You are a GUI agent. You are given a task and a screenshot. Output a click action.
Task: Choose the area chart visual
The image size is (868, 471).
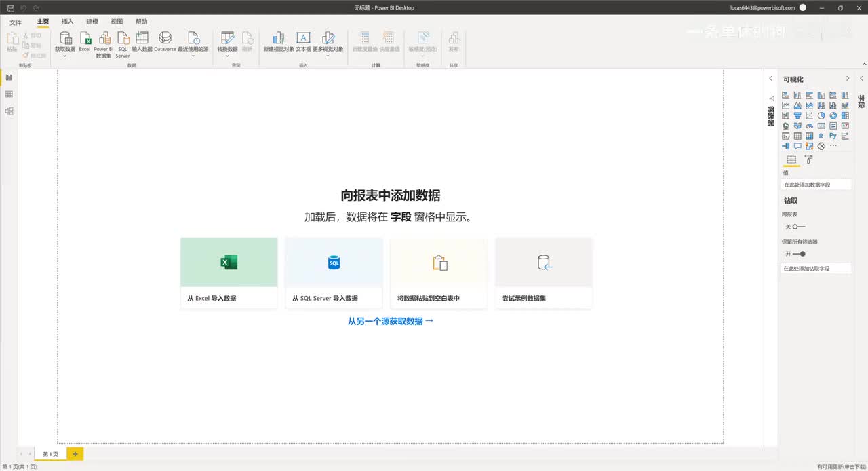[797, 105]
